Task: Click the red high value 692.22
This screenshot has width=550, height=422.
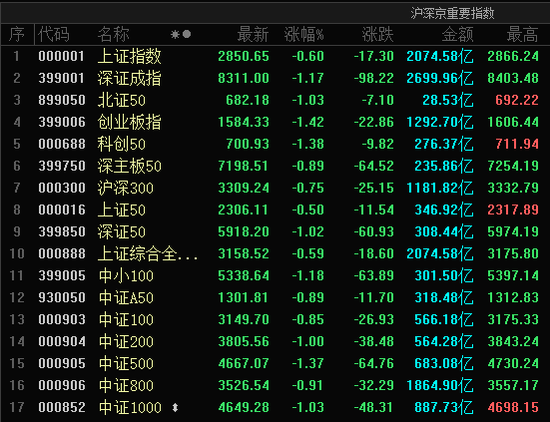Action: coord(517,100)
